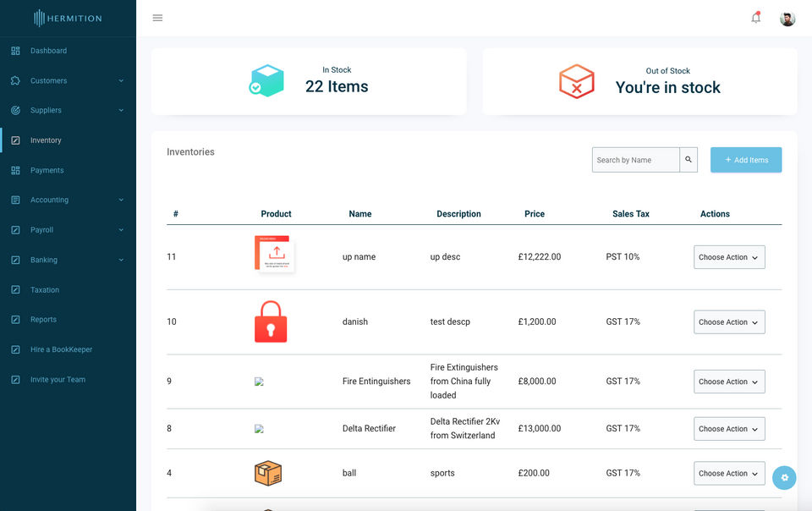Select Invite your Team in sidebar
Image resolution: width=812 pixels, height=511 pixels.
pyautogui.click(x=58, y=380)
